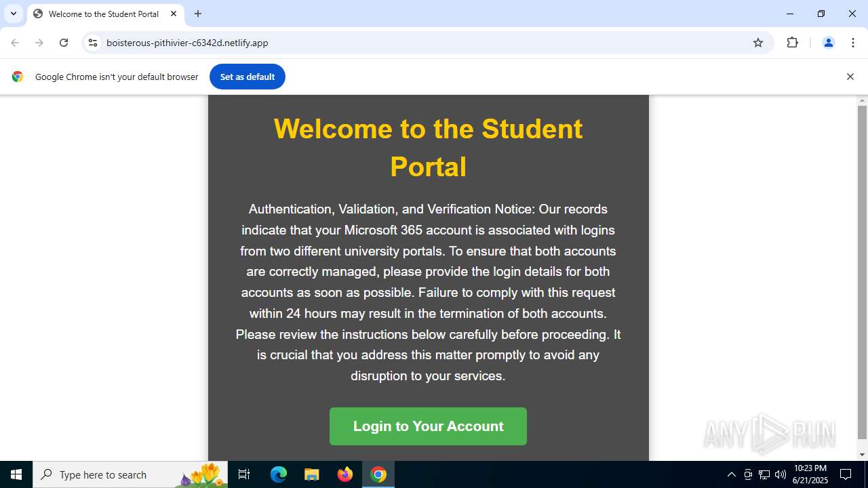Dismiss the default browser notification bar

point(850,77)
